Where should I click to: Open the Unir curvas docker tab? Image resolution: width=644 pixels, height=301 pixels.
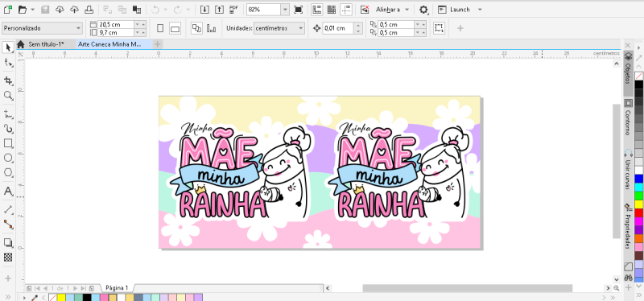628,169
